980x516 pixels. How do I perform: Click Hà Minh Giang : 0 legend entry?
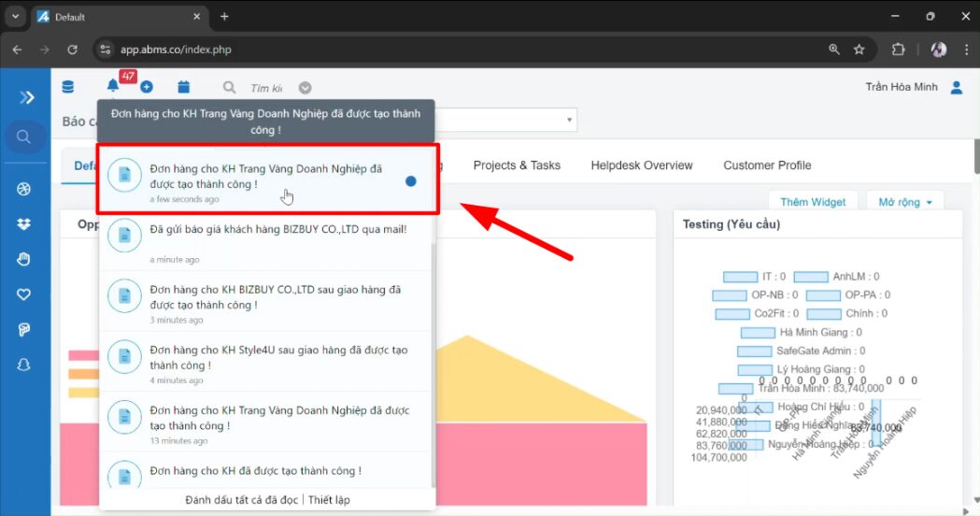[802, 332]
